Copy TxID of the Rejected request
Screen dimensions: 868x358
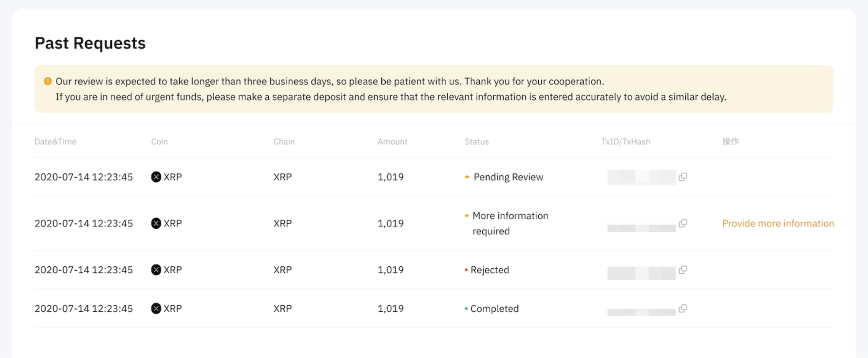pos(683,270)
